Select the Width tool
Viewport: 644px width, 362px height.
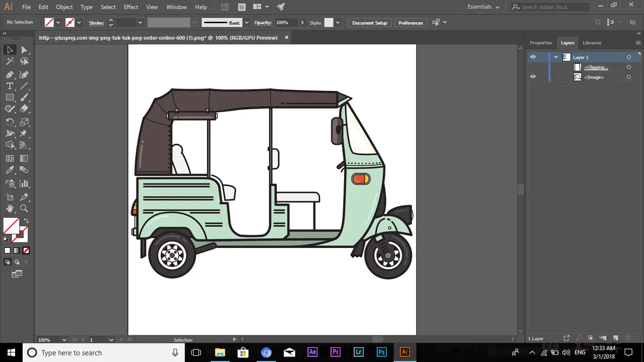(x=10, y=134)
